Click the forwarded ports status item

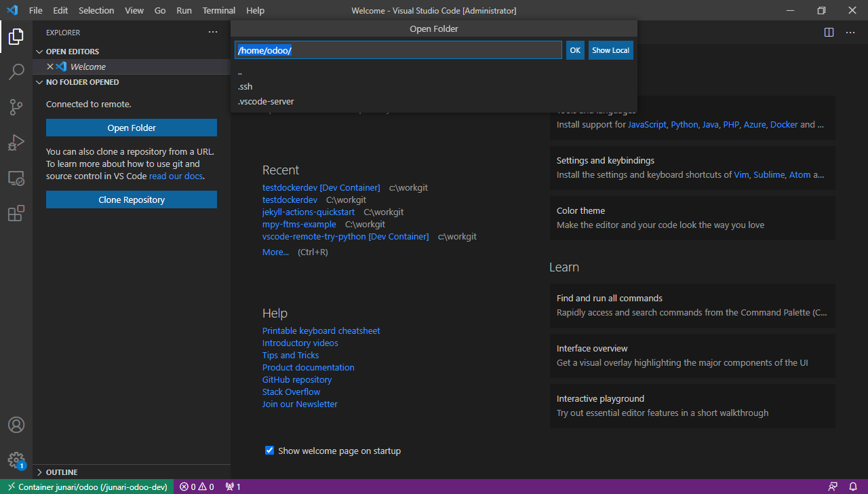coord(233,487)
